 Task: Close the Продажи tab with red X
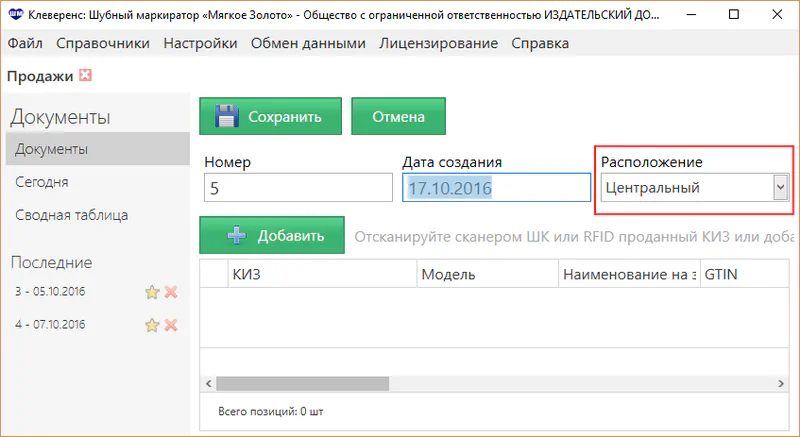[x=85, y=76]
